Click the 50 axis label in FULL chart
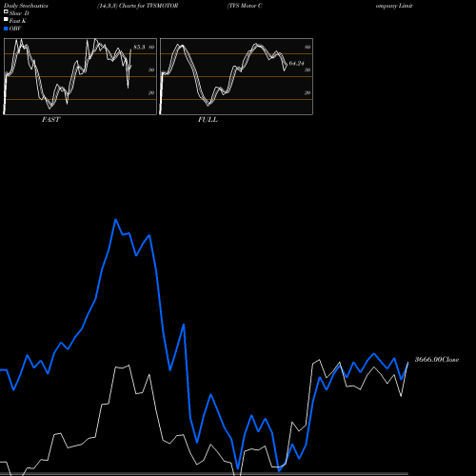Screen dimensions: 476x476 click(307, 69)
